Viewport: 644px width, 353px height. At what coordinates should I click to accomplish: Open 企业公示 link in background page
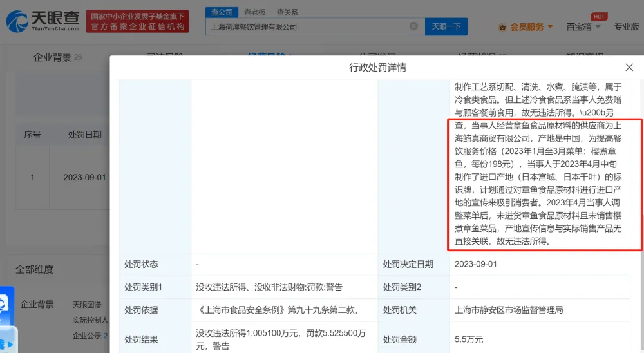tap(90, 336)
